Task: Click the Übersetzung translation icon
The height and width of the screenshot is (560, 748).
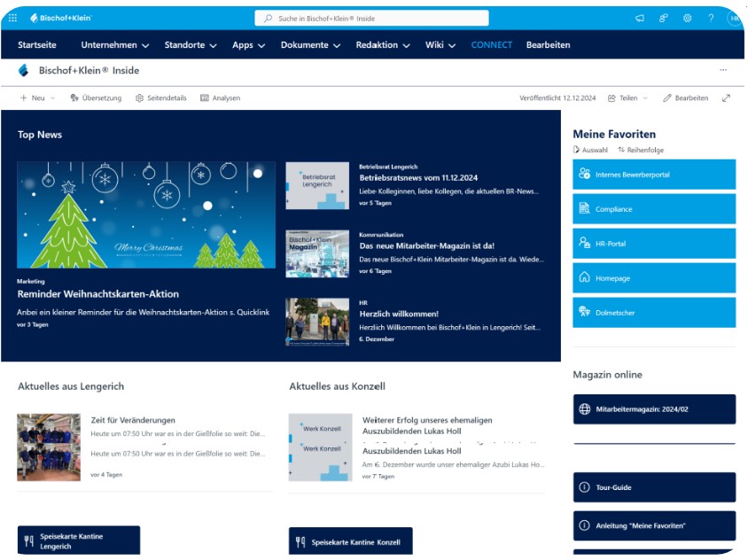Action: (x=74, y=97)
